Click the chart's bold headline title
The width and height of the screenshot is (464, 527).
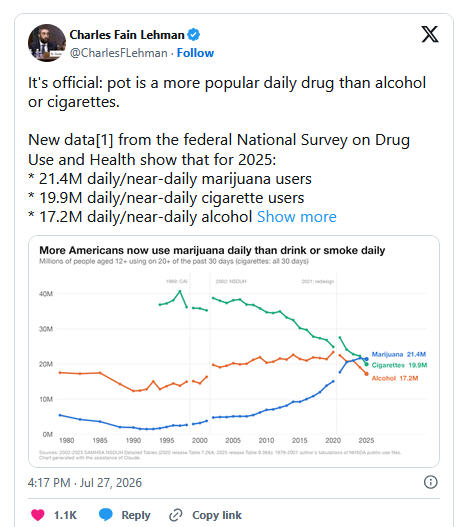click(x=212, y=250)
